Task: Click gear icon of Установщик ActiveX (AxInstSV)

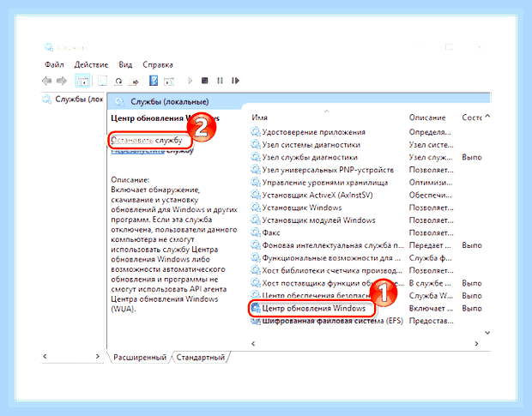Action: click(x=256, y=195)
